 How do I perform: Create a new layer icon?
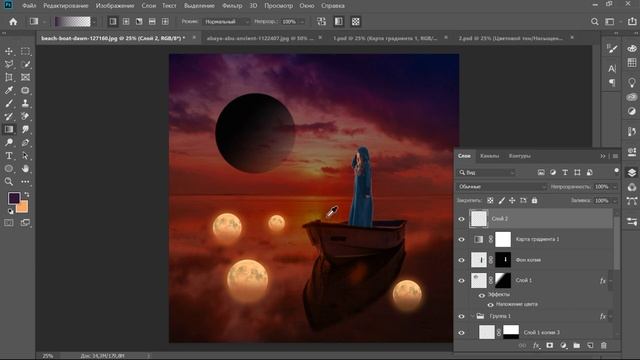coord(590,345)
